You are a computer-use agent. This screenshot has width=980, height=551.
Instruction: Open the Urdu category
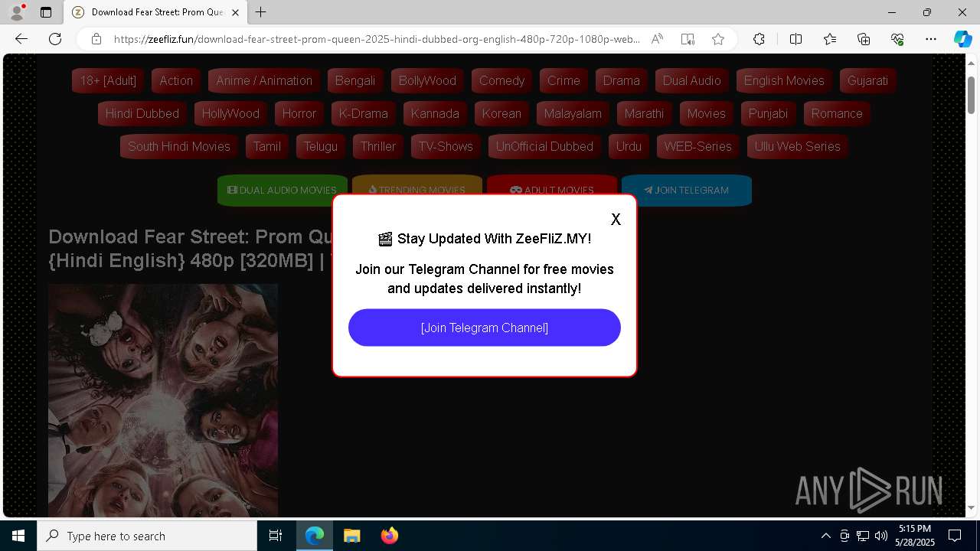click(629, 146)
